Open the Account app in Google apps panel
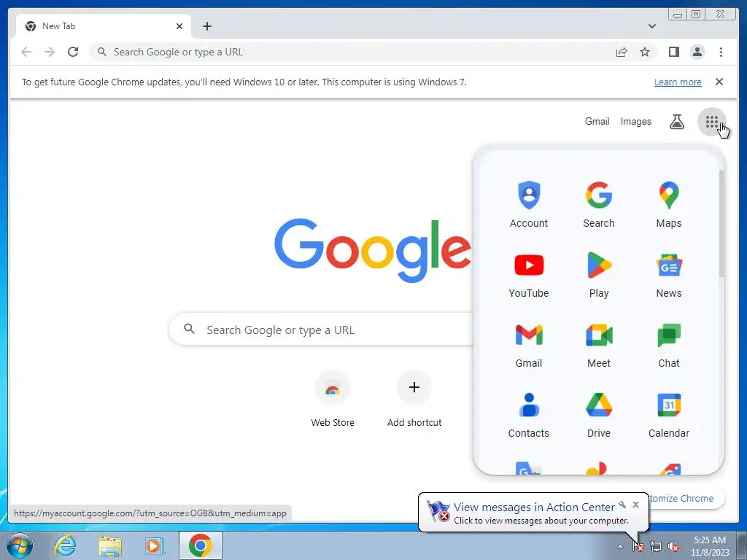 tap(529, 204)
